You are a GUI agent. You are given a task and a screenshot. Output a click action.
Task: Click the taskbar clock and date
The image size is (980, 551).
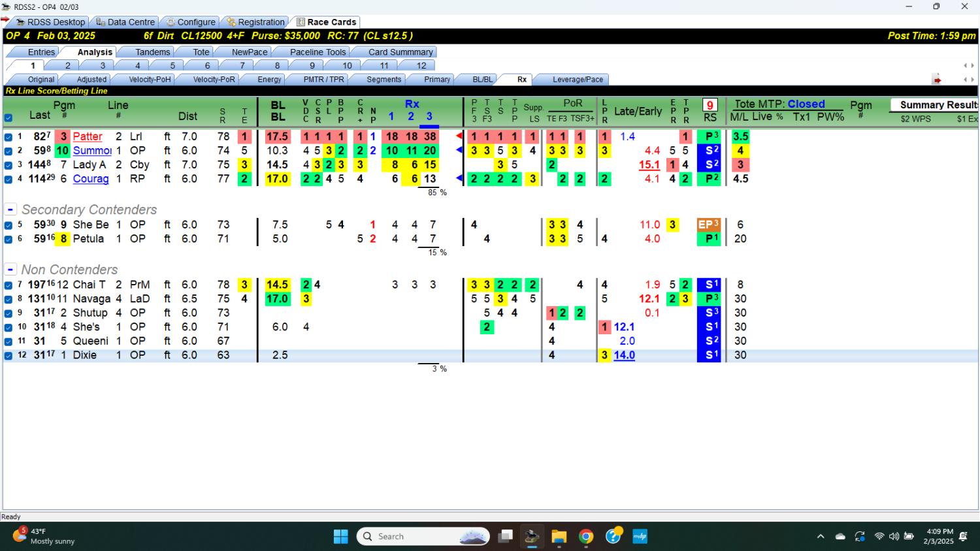click(939, 537)
